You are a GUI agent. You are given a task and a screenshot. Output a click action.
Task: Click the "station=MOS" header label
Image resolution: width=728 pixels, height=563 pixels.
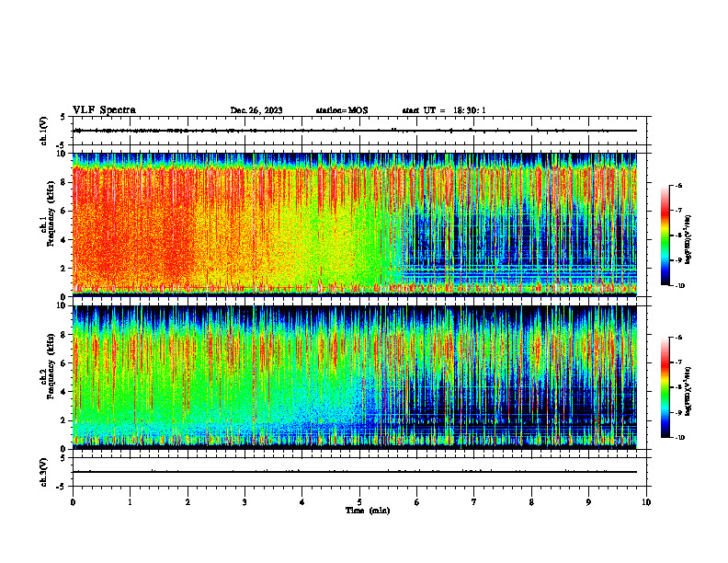coord(342,110)
